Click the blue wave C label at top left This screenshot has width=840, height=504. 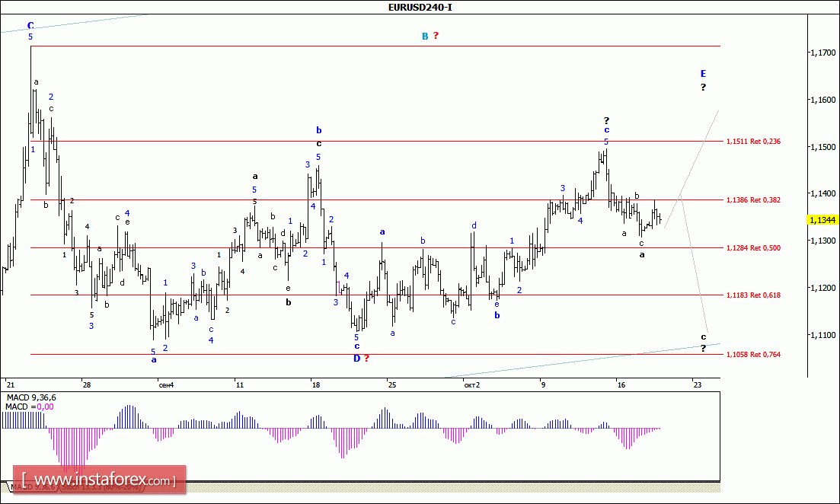pos(30,25)
